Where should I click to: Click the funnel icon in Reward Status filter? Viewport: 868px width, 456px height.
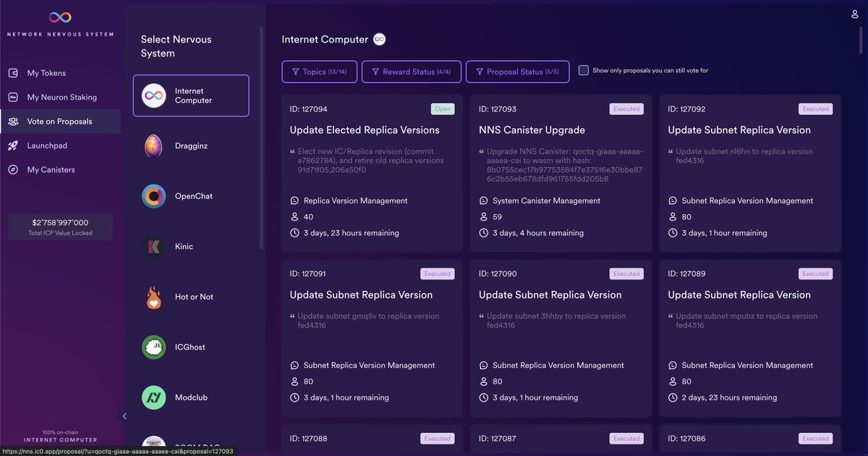tap(375, 72)
